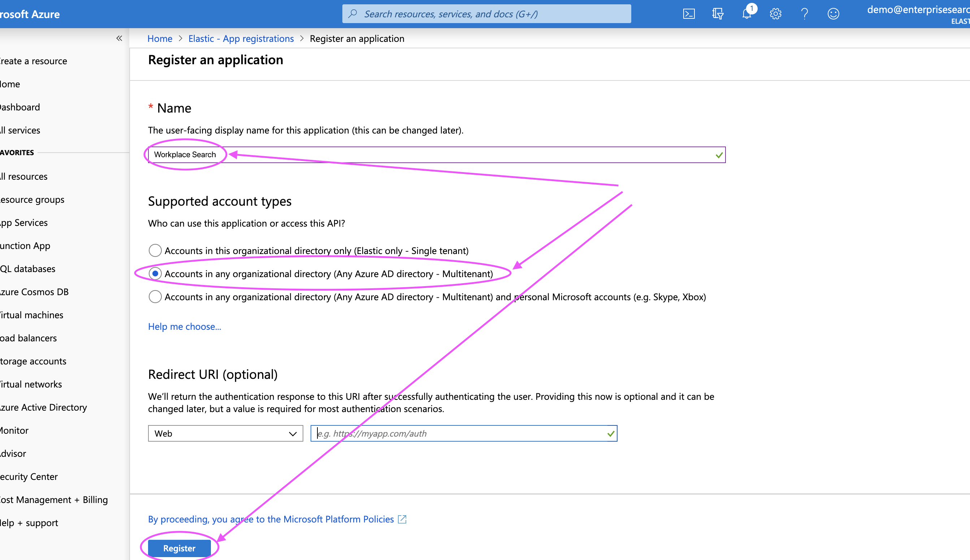
Task: Open Azure Active Directory in sidebar
Action: 43,407
